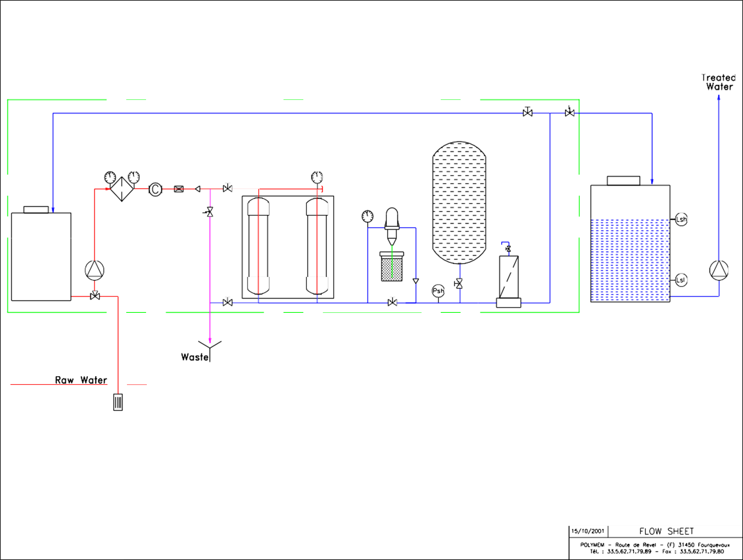Select the dosing pump symbol
743x560 pixels.
(392, 226)
